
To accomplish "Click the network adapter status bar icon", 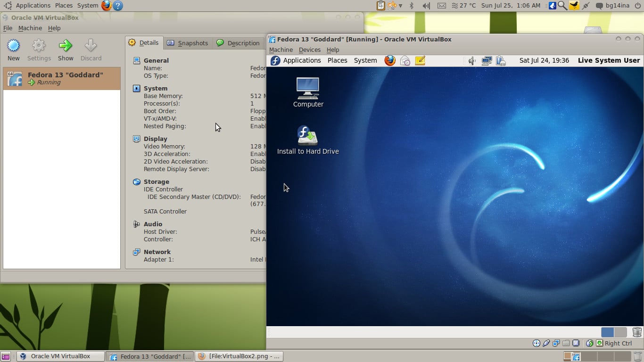I will click(x=556, y=344).
